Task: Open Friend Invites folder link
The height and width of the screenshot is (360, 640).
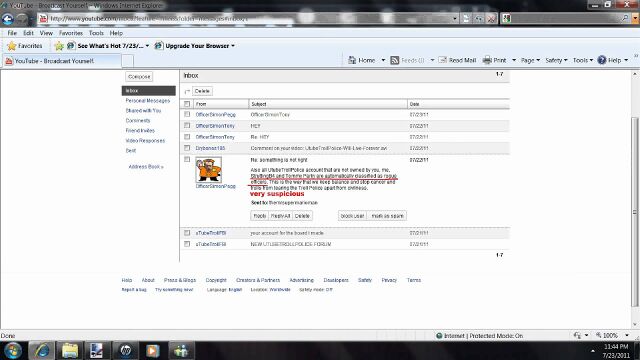Action: [140, 131]
